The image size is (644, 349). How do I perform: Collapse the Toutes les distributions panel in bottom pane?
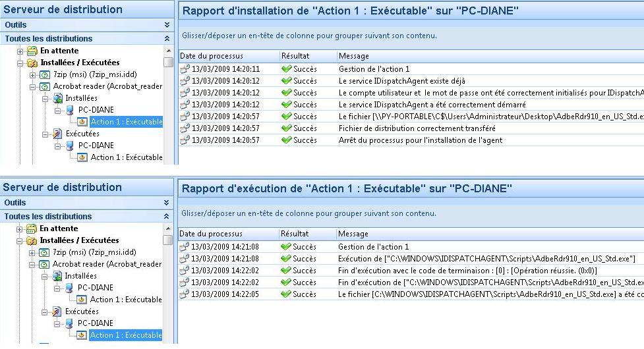pos(166,216)
